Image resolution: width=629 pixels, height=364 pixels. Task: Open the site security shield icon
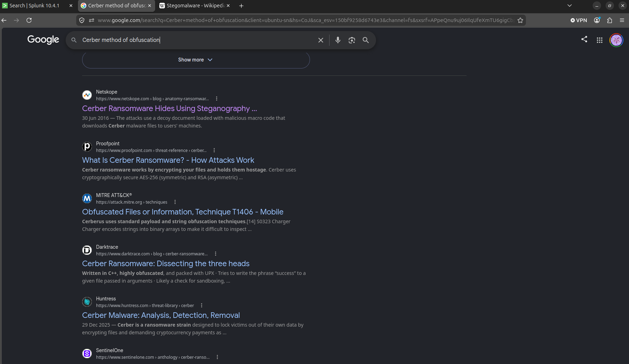(x=82, y=20)
